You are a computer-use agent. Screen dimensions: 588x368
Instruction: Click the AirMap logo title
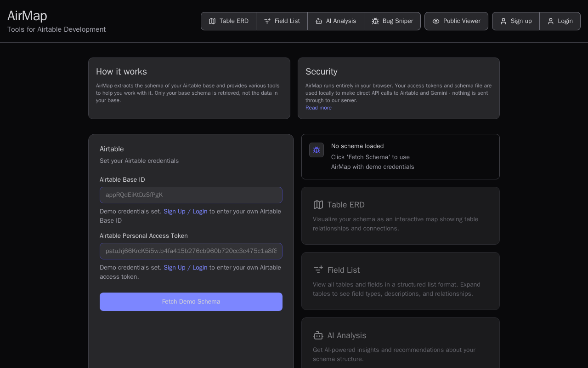coord(27,16)
